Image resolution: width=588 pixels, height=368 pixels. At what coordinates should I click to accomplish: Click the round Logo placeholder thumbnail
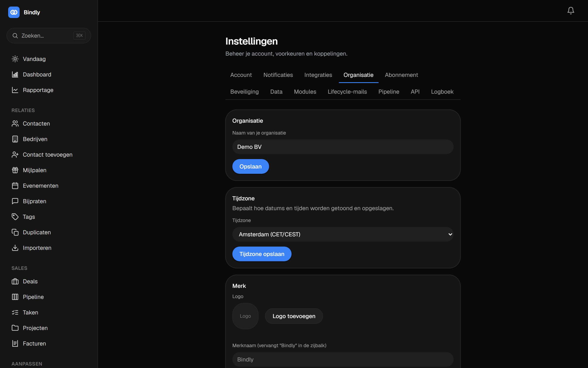coord(245,316)
